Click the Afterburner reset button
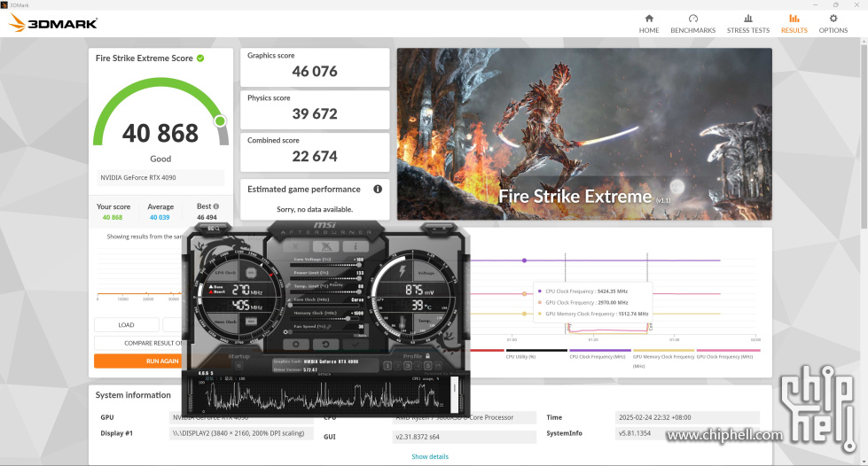Image resolution: width=868 pixels, height=466 pixels. coord(326,345)
